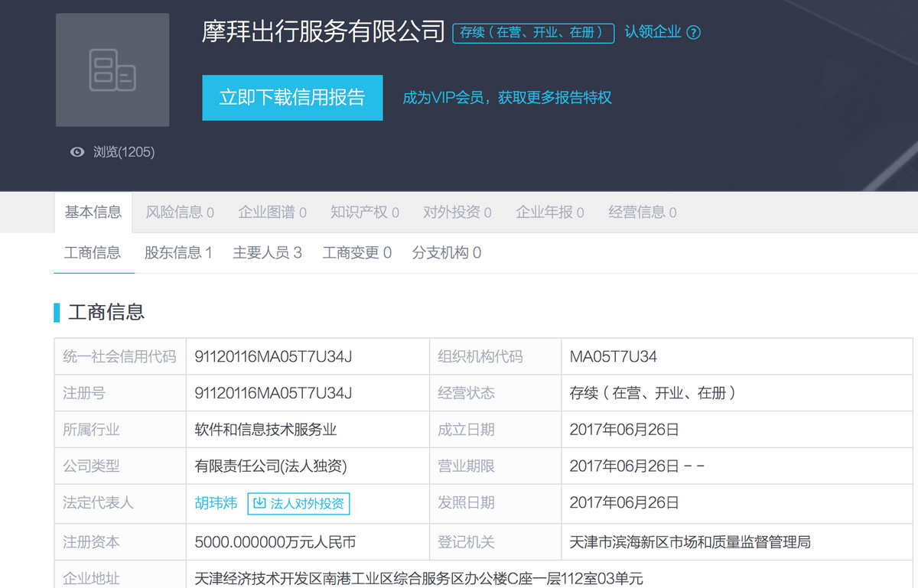View the 企业年报 tab
918x588 pixels.
coord(549,213)
